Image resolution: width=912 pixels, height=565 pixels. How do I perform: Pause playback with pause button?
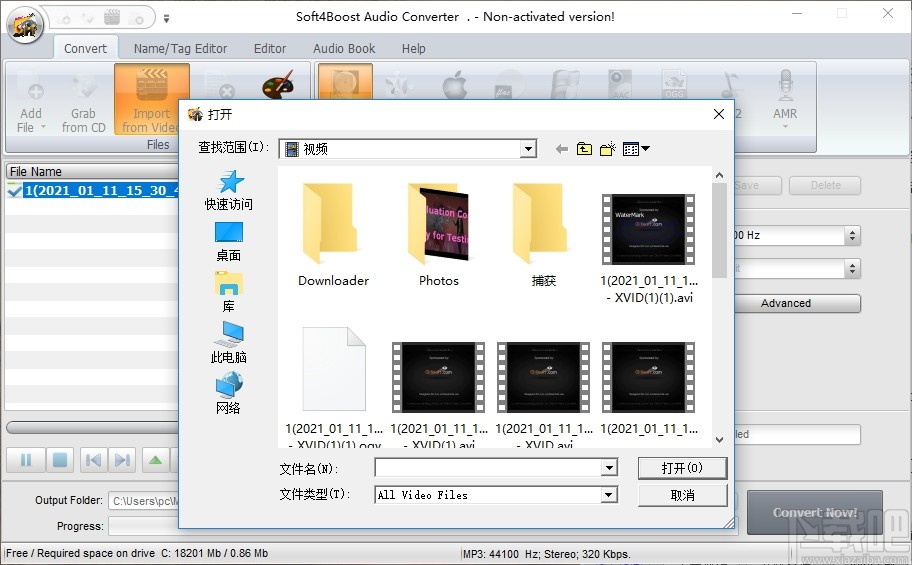26,460
